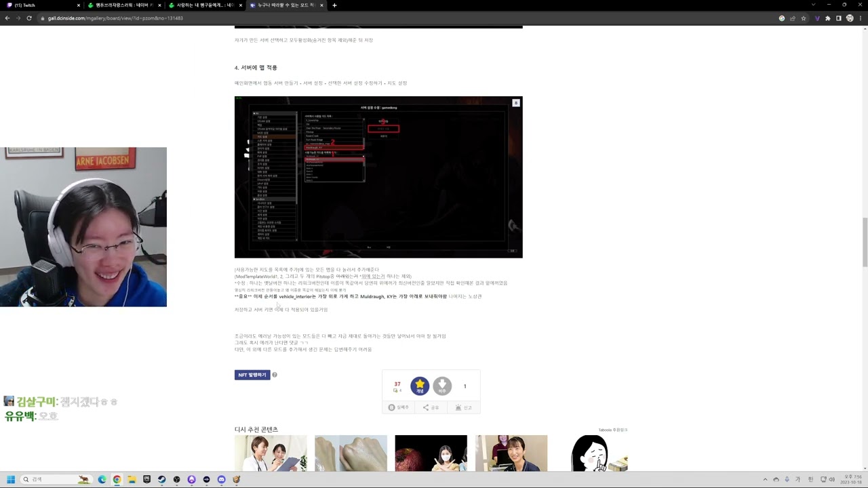This screenshot has height=488, width=868.
Task: Open the Chrome profile avatar
Action: [849, 18]
